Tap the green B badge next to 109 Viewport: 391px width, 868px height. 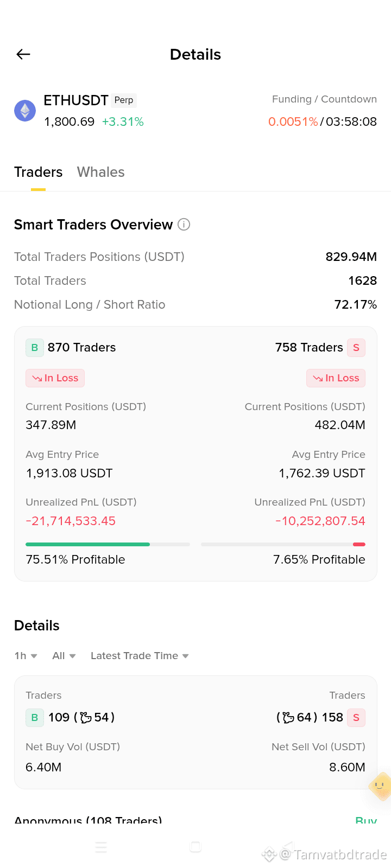point(35,718)
